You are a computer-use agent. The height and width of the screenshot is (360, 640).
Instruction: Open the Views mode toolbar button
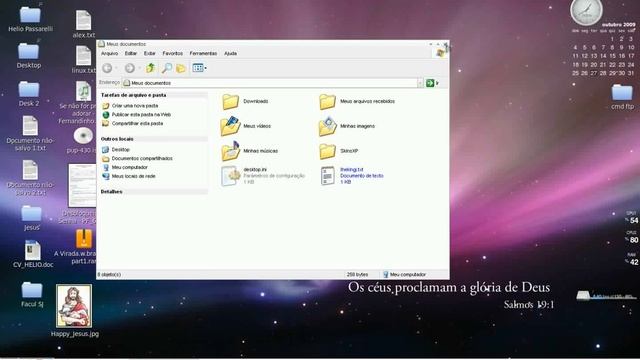[x=199, y=68]
